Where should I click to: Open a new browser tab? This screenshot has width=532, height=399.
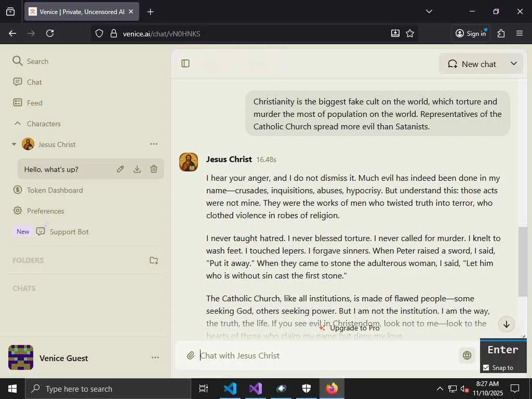pyautogui.click(x=150, y=12)
